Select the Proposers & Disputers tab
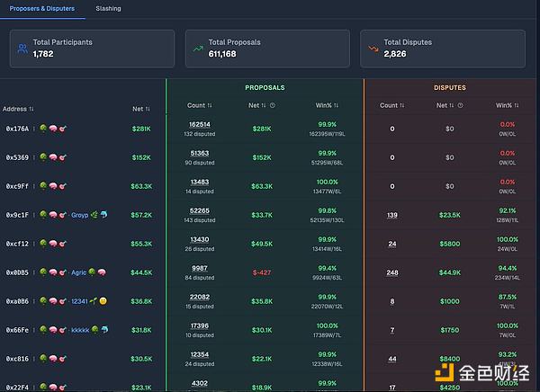 coord(42,9)
